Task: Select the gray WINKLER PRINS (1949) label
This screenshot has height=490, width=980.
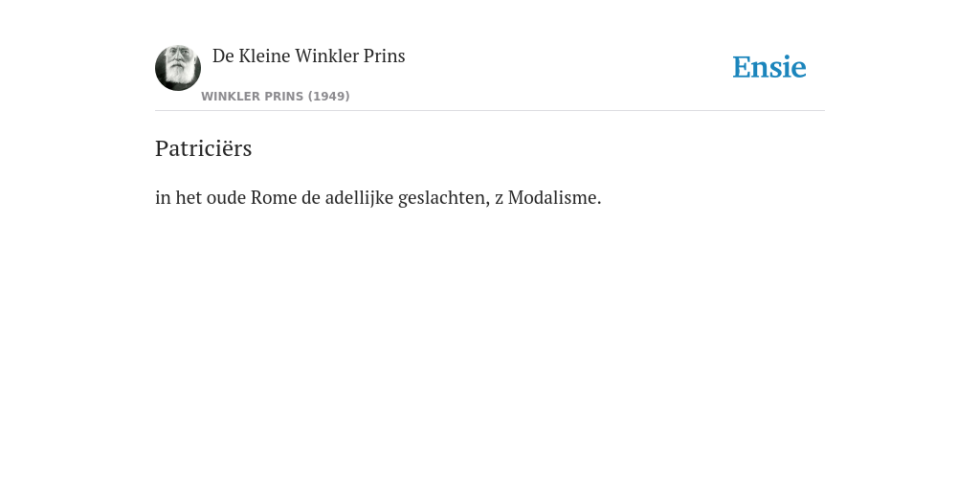Action: pyautogui.click(x=276, y=97)
